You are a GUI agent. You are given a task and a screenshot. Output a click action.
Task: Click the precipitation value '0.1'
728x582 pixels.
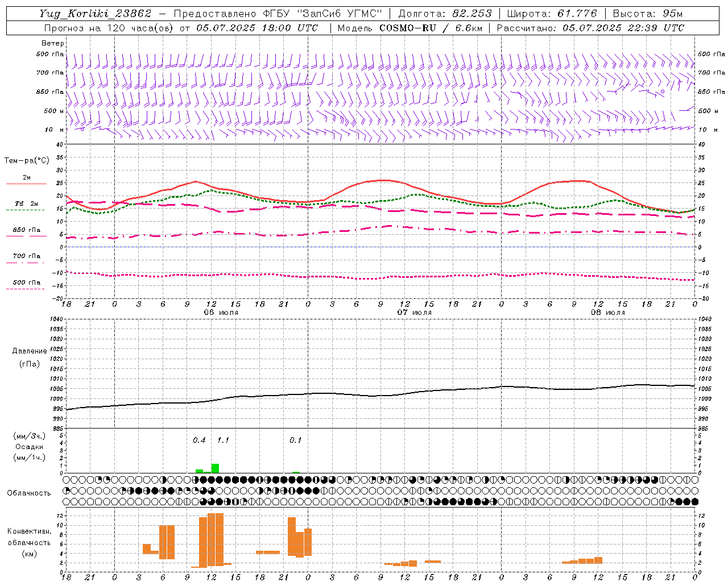[x=295, y=440]
